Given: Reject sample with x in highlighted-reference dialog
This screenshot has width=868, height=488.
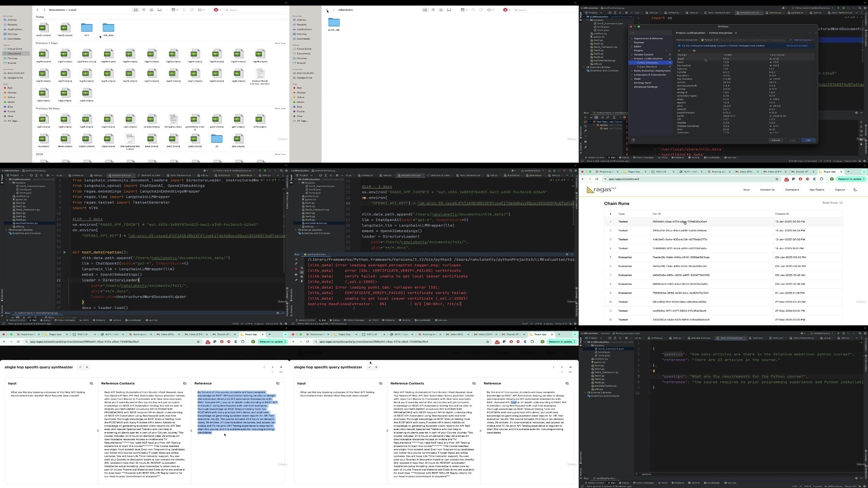Looking at the screenshot, I should click(87, 367).
